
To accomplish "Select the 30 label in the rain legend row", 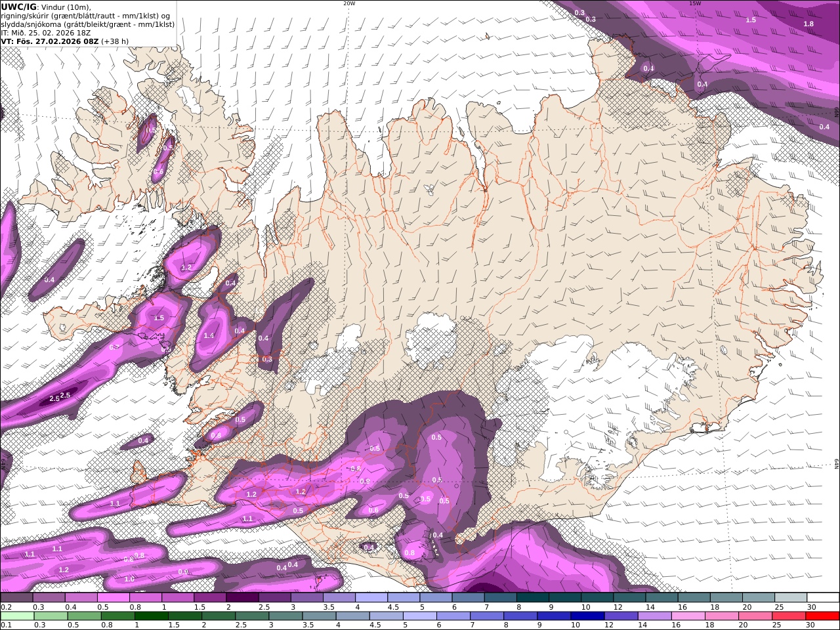I will coord(810,625).
